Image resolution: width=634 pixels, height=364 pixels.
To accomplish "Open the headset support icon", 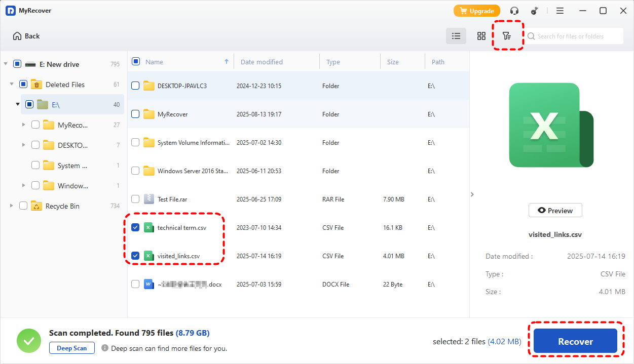I will (514, 11).
